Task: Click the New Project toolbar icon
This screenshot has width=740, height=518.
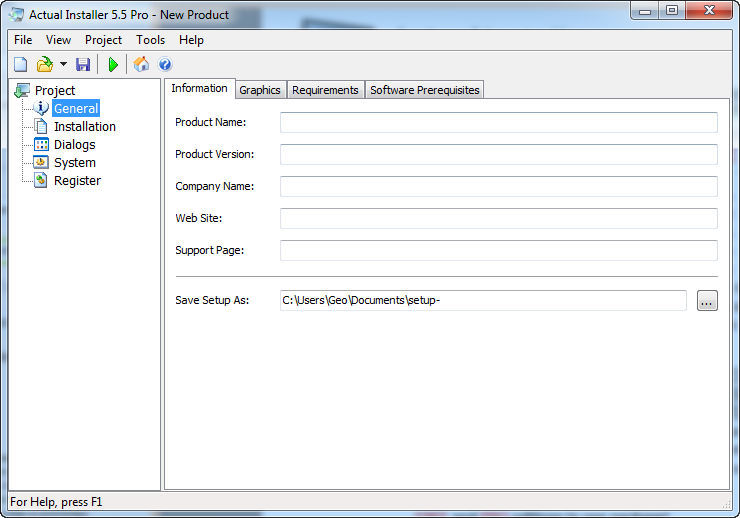Action: (21, 64)
